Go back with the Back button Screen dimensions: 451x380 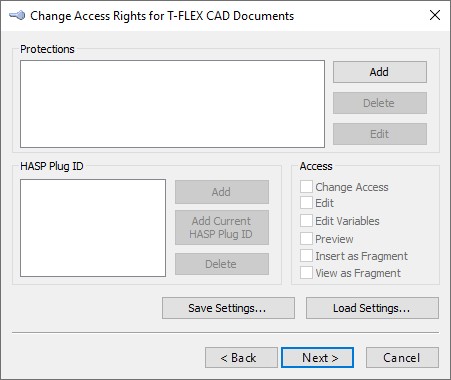241,358
